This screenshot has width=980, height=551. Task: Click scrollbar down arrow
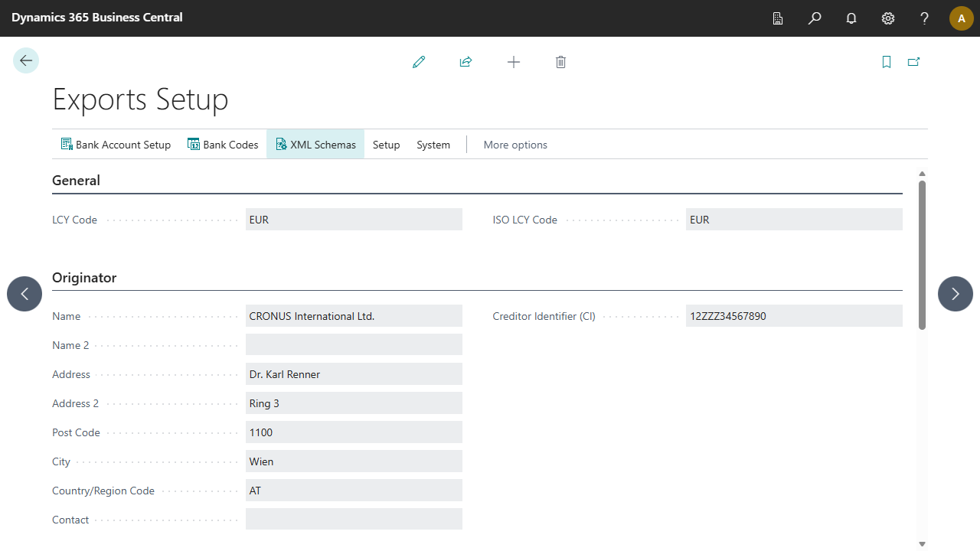point(922,544)
